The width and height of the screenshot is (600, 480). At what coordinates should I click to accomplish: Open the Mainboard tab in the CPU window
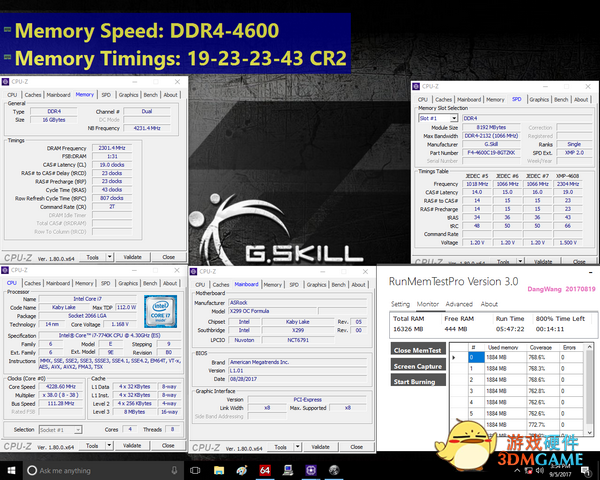click(58, 283)
